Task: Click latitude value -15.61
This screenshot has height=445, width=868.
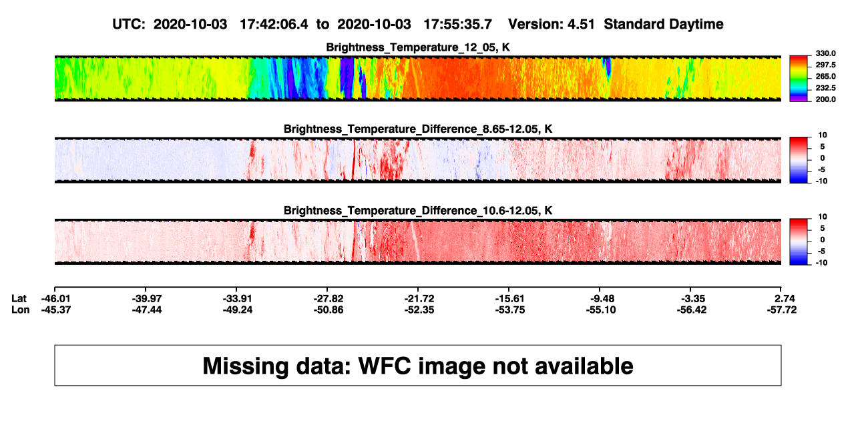Action: [509, 298]
